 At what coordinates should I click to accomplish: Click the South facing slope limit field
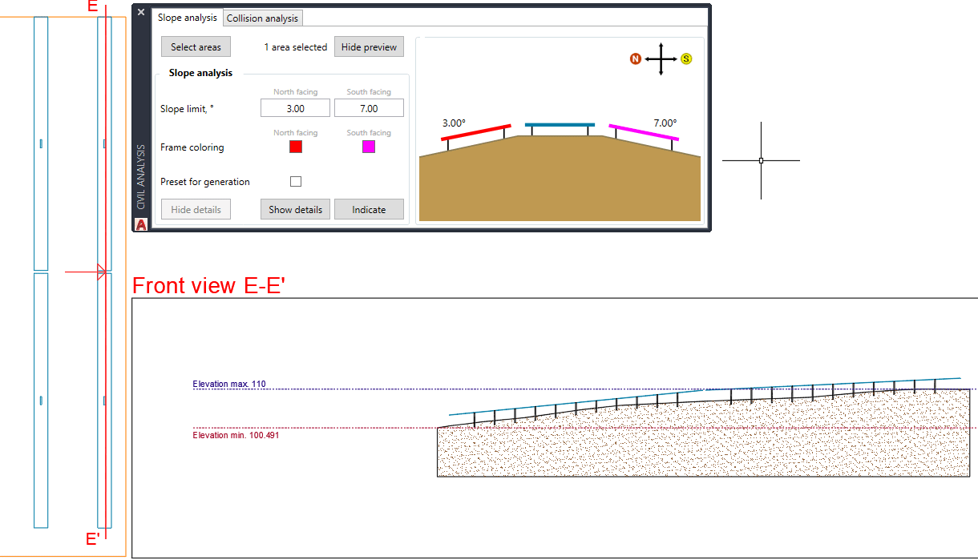coord(369,108)
